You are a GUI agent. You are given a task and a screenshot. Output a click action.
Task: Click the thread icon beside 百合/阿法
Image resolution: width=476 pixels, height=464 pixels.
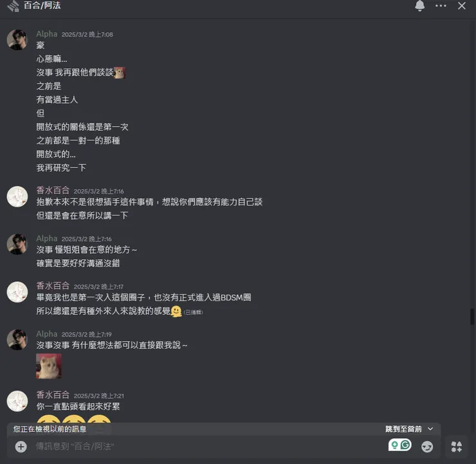[x=14, y=6]
